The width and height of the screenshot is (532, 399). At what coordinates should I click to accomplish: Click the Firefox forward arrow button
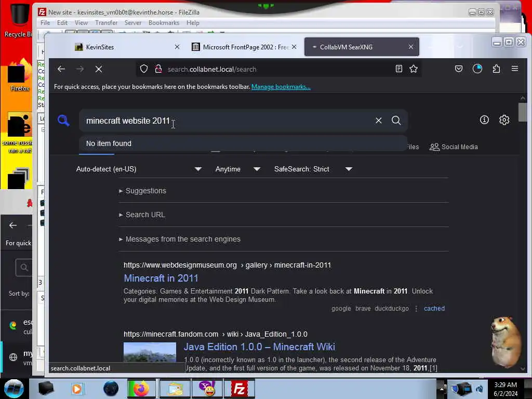pyautogui.click(x=80, y=69)
